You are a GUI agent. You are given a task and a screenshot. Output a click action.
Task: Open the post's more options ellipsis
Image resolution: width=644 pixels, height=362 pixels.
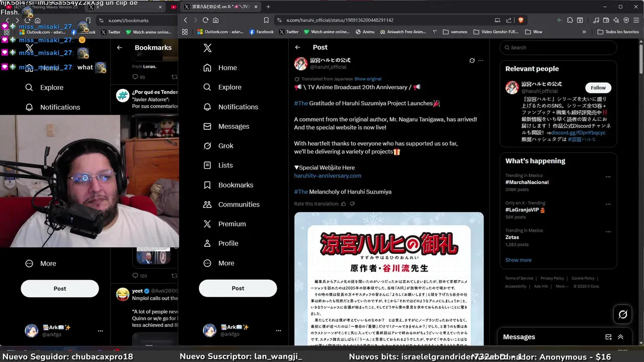pyautogui.click(x=481, y=60)
